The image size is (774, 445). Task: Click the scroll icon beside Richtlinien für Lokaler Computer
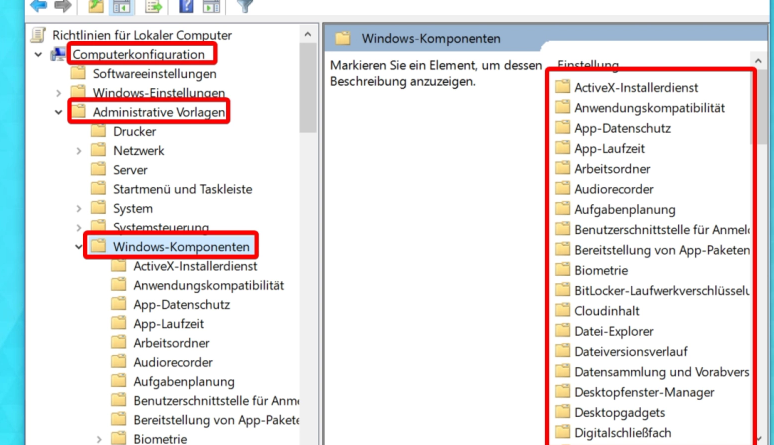point(38,35)
